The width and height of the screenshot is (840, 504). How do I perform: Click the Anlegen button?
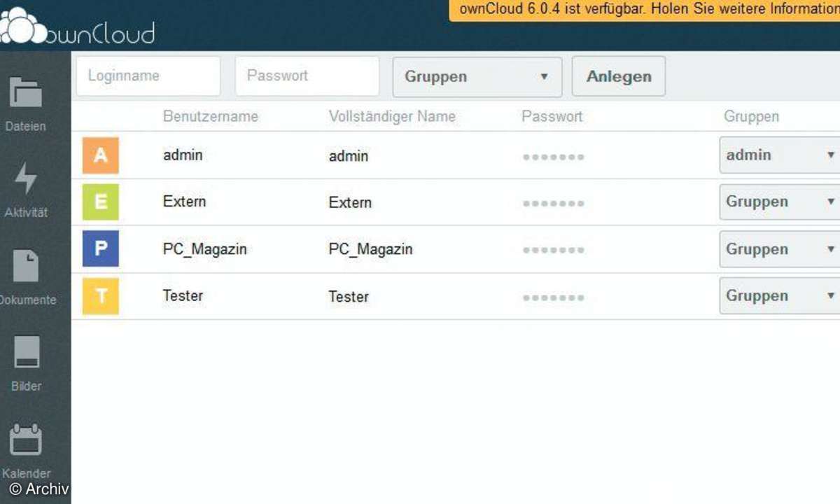point(619,76)
